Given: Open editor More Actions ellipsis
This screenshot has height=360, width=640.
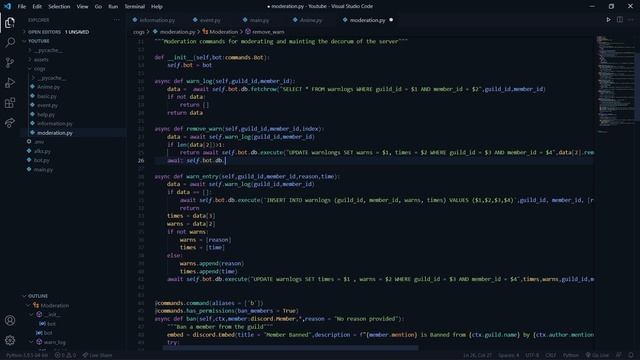Looking at the screenshot, I should click(x=631, y=20).
